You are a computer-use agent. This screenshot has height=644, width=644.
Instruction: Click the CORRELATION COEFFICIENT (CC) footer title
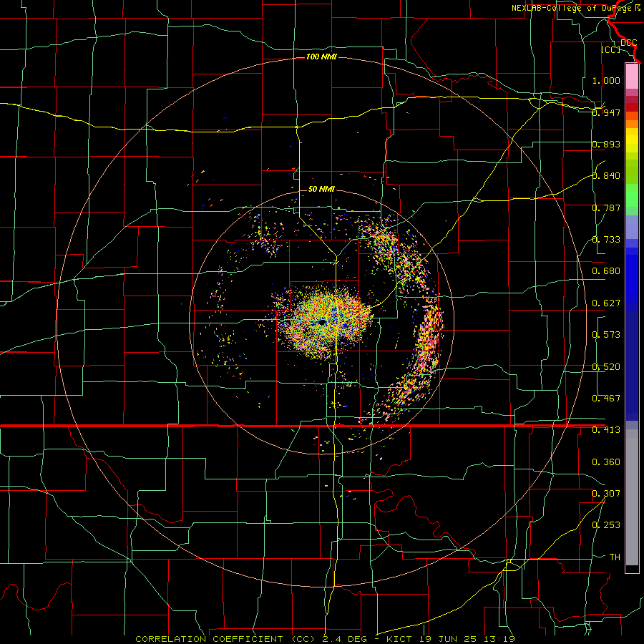[x=225, y=639]
